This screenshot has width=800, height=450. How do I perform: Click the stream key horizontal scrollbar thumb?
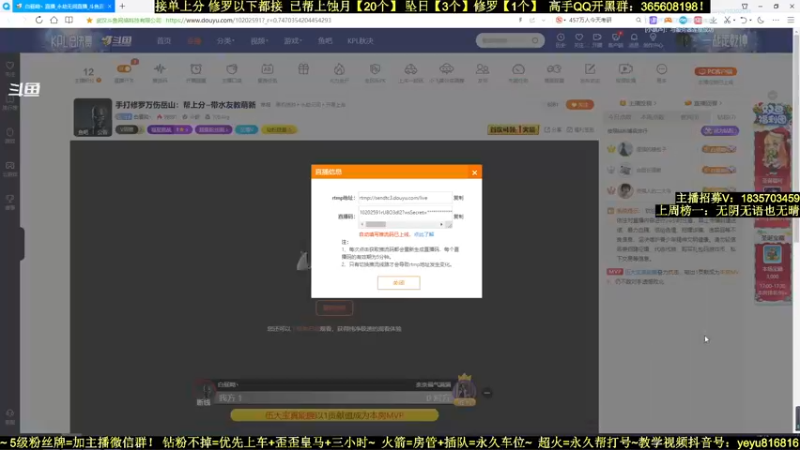(376, 224)
